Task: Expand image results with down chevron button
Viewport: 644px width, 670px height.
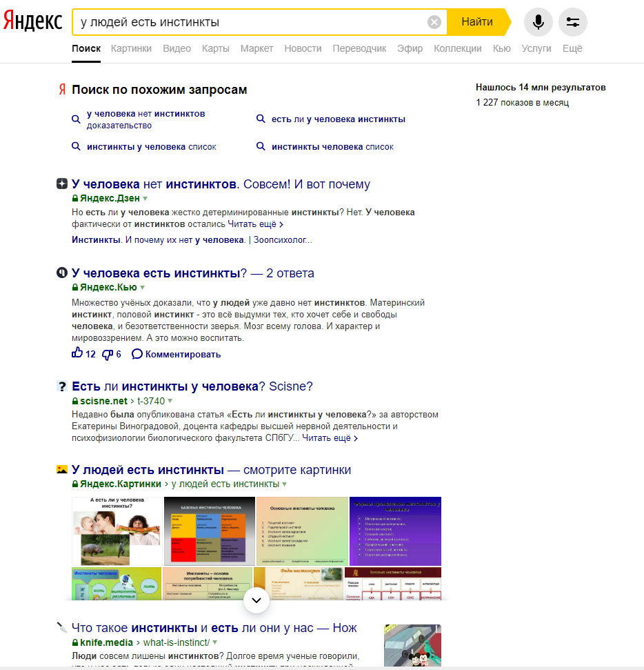Action: [x=256, y=600]
